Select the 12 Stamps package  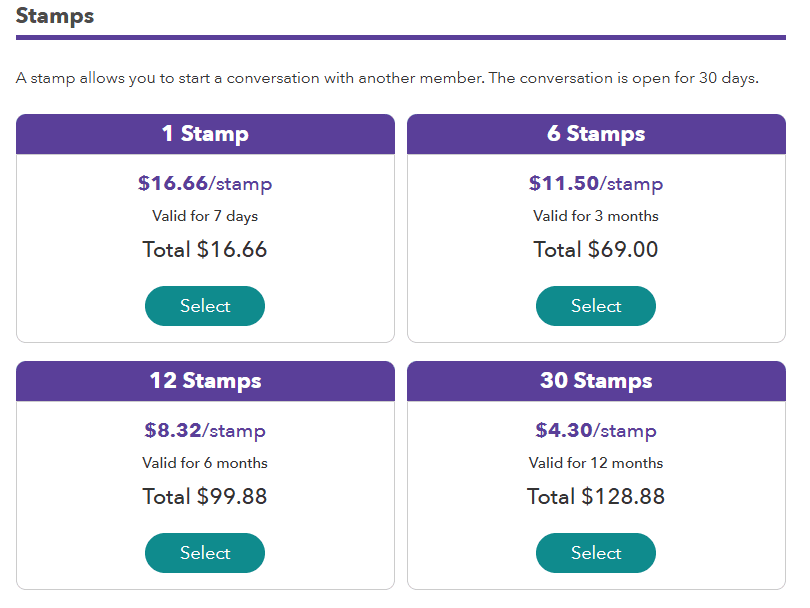tap(205, 553)
